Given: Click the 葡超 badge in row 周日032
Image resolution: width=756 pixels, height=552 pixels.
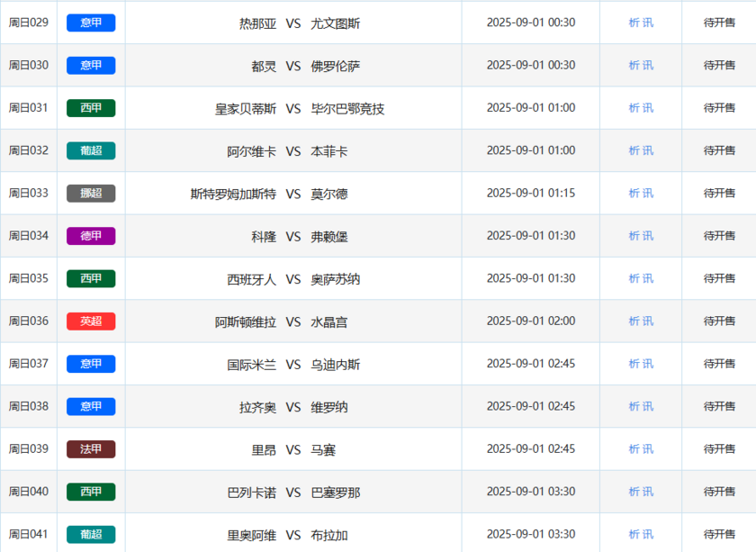Looking at the screenshot, I should [91, 150].
